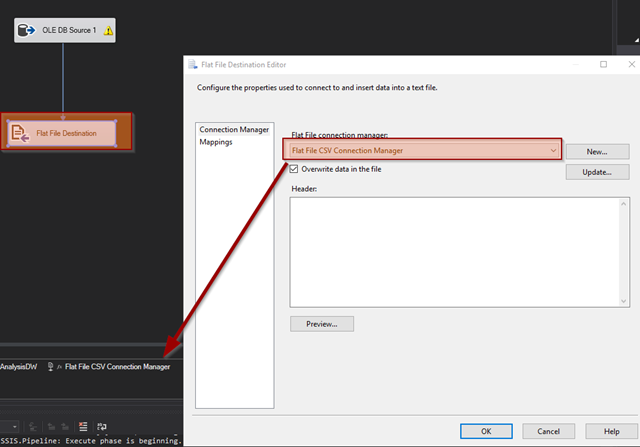
Task: Click the Cancel button
Action: coord(549,431)
